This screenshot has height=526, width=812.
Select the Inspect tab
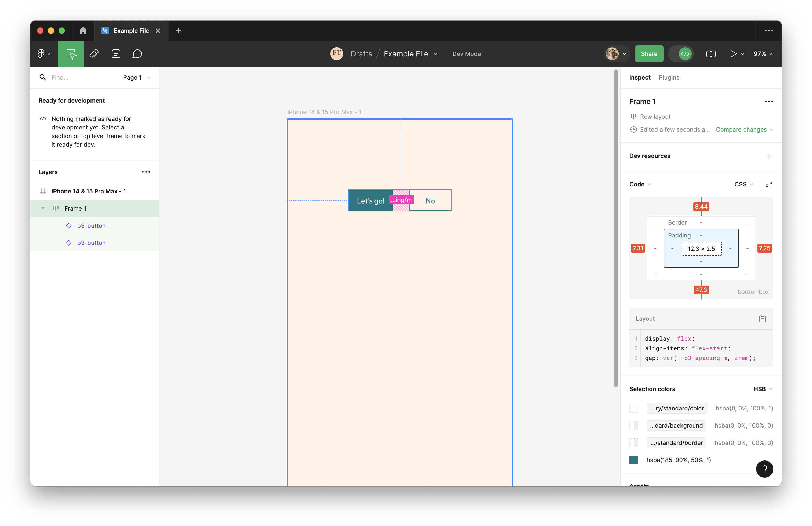coord(640,77)
